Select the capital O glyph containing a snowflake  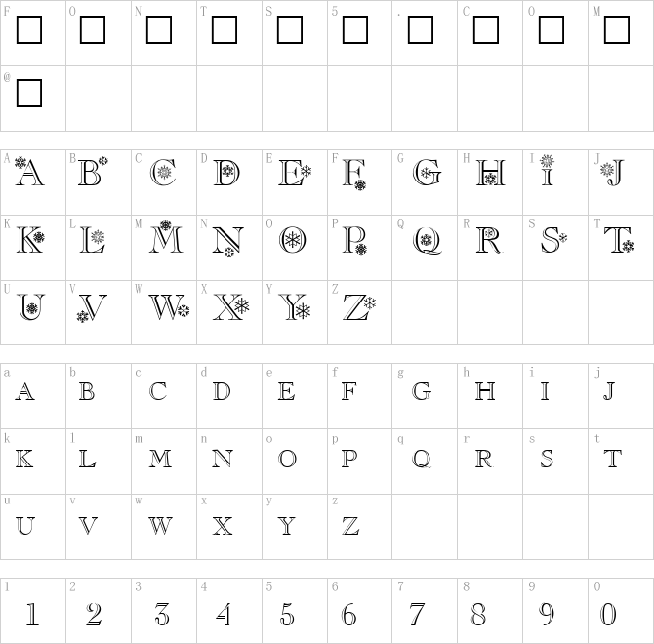coord(292,239)
